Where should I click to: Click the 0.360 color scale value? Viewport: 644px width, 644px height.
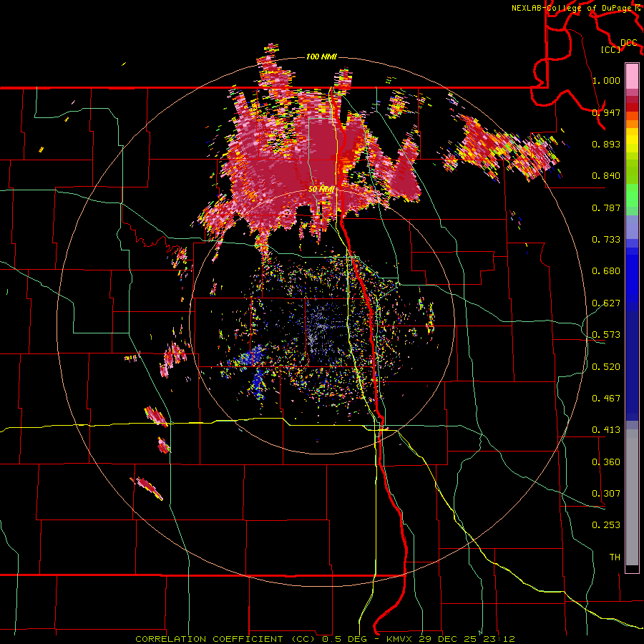[x=606, y=462]
